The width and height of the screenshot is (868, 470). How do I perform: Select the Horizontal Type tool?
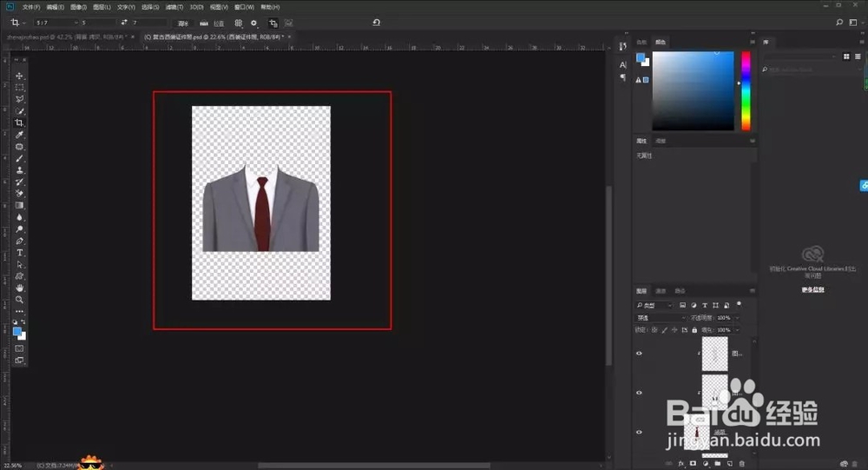(x=19, y=253)
